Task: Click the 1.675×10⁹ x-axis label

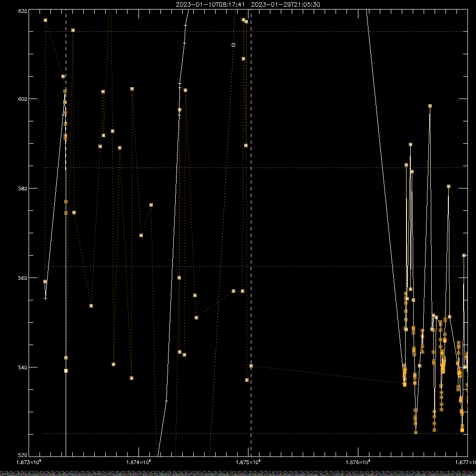Action: (x=248, y=462)
